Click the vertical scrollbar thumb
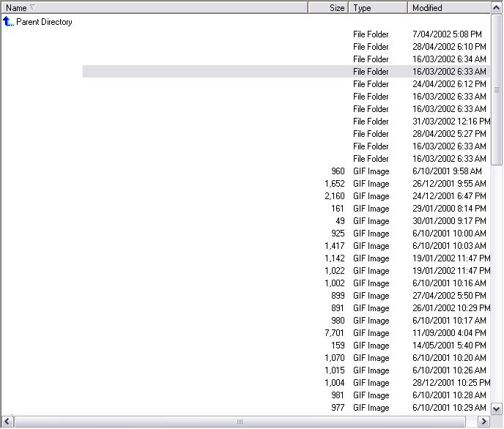Image resolution: width=504 pixels, height=429 pixels. pos(497,89)
